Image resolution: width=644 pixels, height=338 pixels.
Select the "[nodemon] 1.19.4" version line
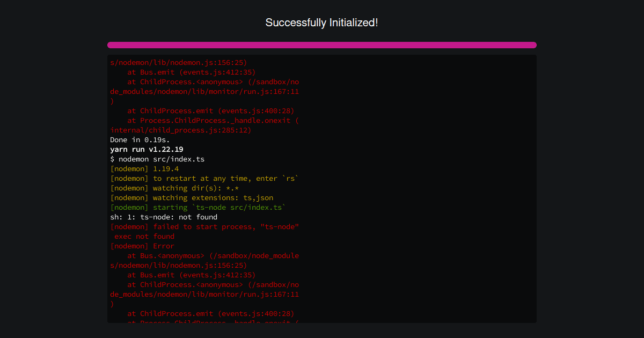(143, 168)
